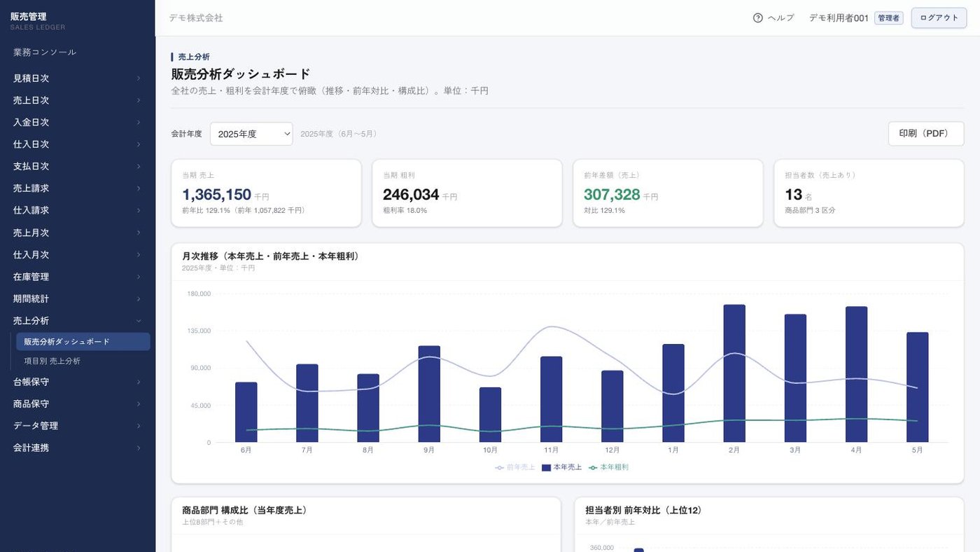This screenshot has height=552, width=980.
Task: Expand the 在庫管理 menu
Action: (77, 277)
